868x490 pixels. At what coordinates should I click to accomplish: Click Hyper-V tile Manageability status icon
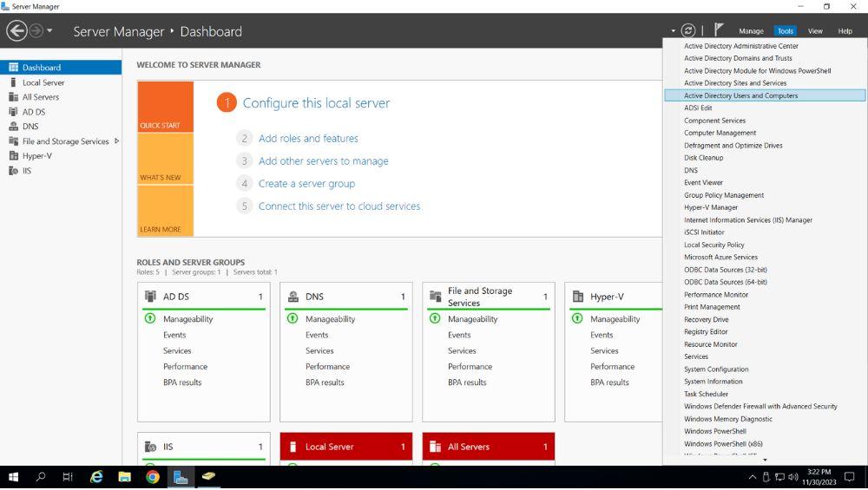577,318
